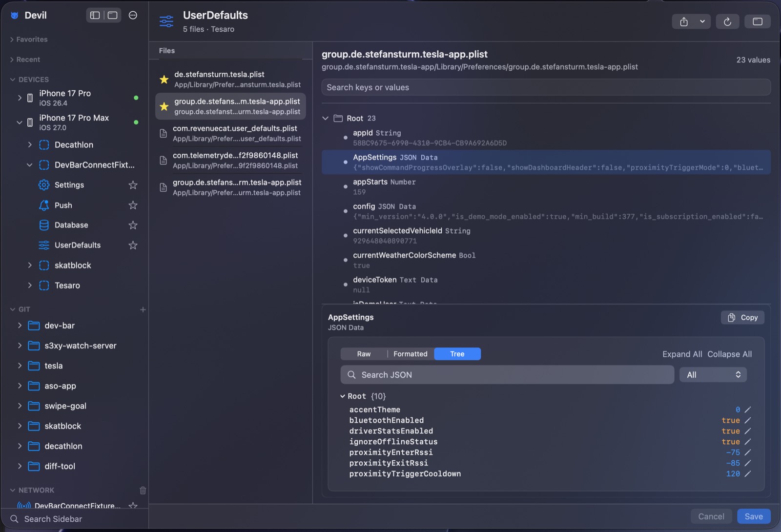
Task: Collapse the Root 23 plist node
Action: click(326, 119)
